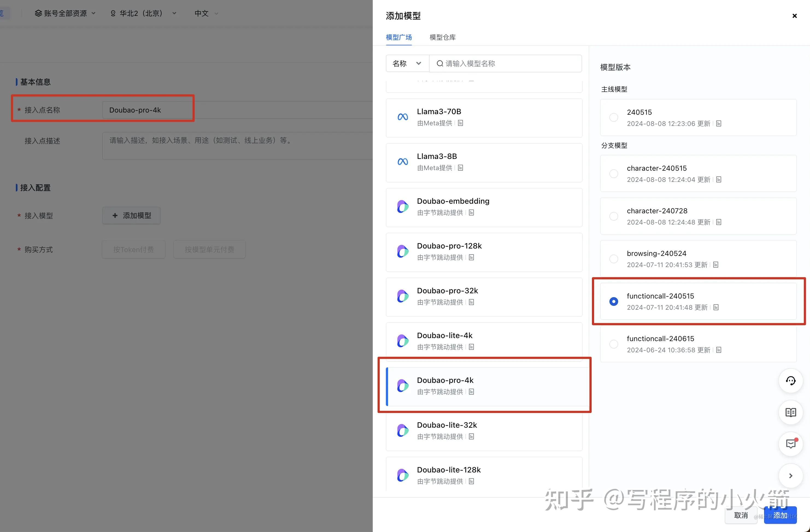This screenshot has width=810, height=532.
Task: Open the document icon next to Llama3-70B
Action: tap(460, 123)
